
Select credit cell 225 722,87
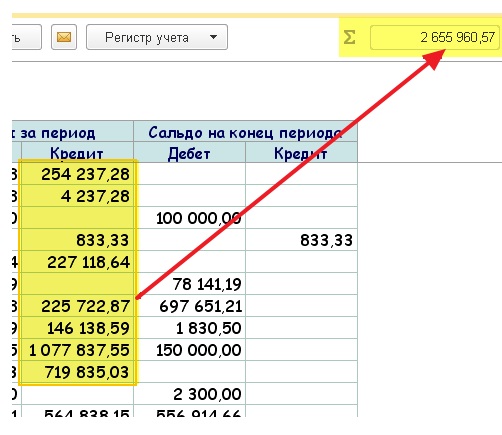click(x=78, y=306)
